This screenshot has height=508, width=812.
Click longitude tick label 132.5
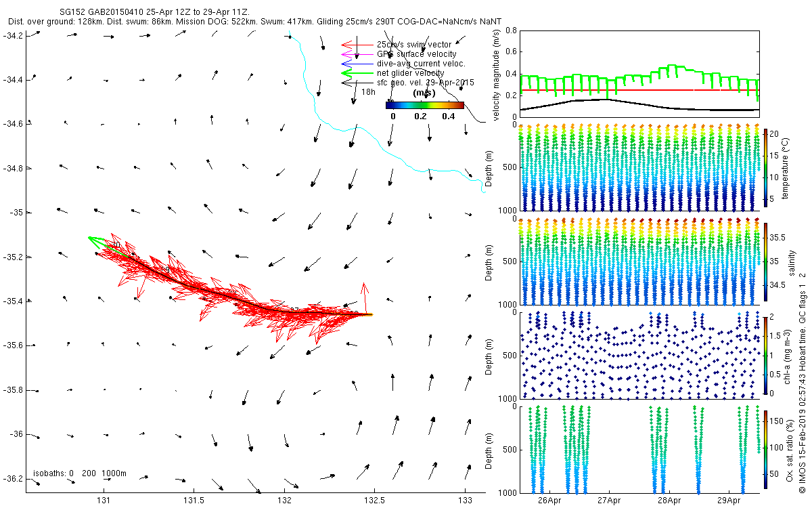point(375,500)
